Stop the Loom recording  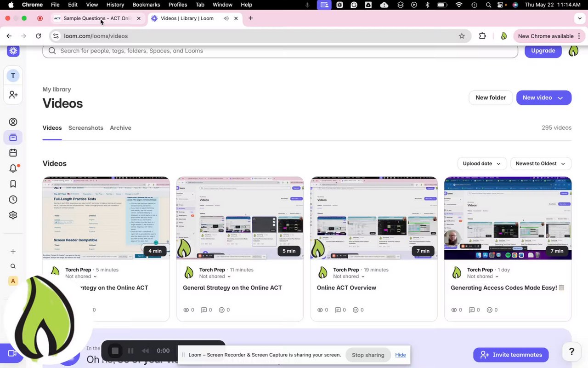(115, 351)
